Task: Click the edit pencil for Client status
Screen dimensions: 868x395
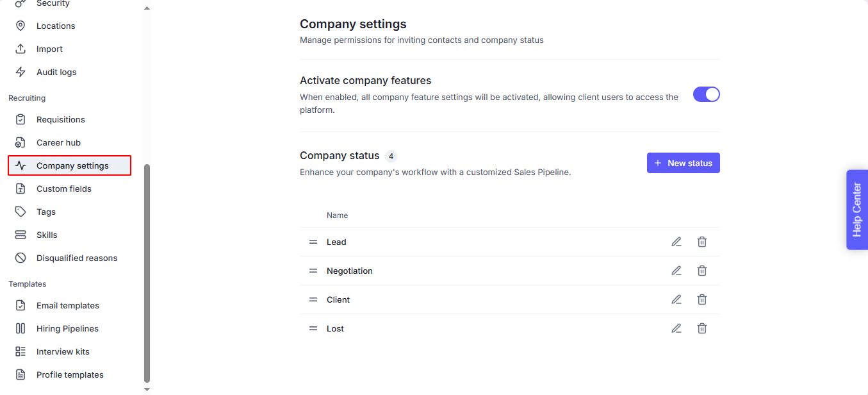Action: coord(676,299)
